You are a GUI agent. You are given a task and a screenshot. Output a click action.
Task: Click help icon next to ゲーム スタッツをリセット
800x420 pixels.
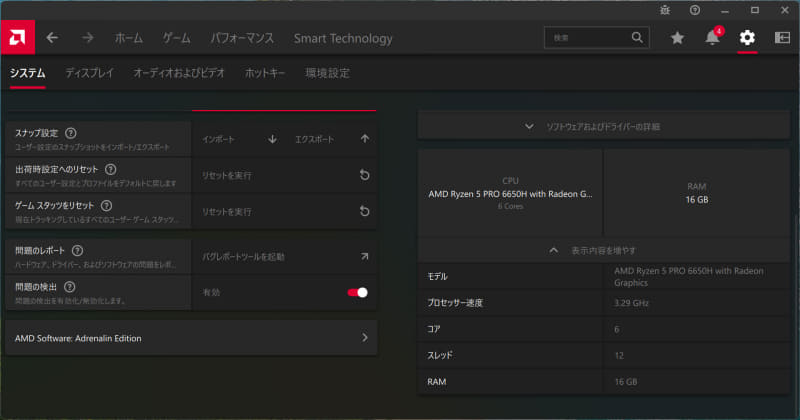click(106, 206)
